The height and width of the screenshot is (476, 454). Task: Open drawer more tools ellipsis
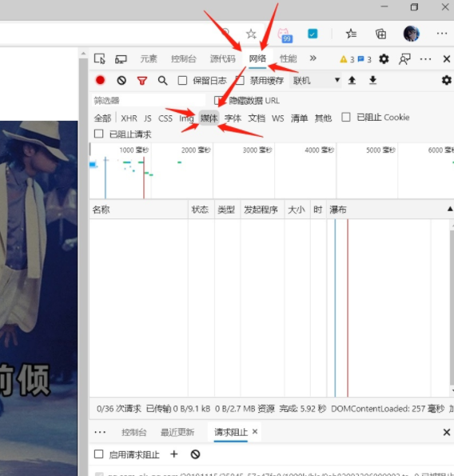tap(100, 432)
